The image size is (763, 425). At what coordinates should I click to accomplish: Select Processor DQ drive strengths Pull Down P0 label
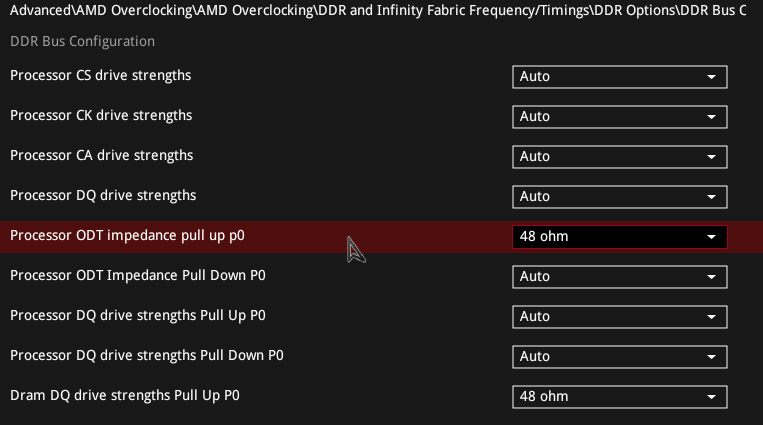pyautogui.click(x=147, y=355)
